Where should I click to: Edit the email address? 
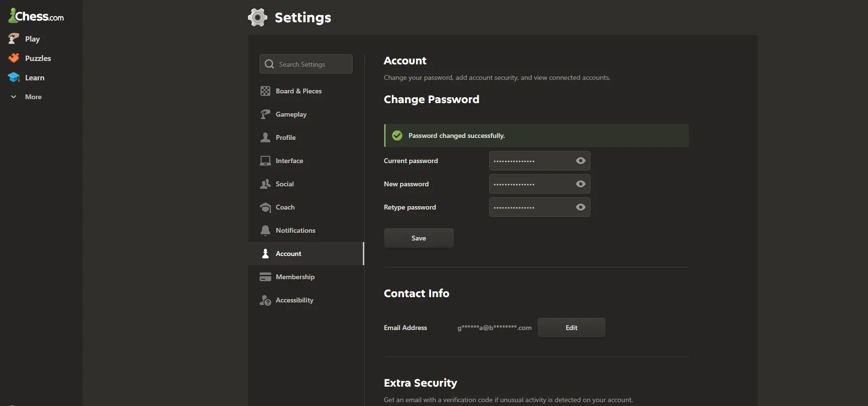pyautogui.click(x=572, y=328)
